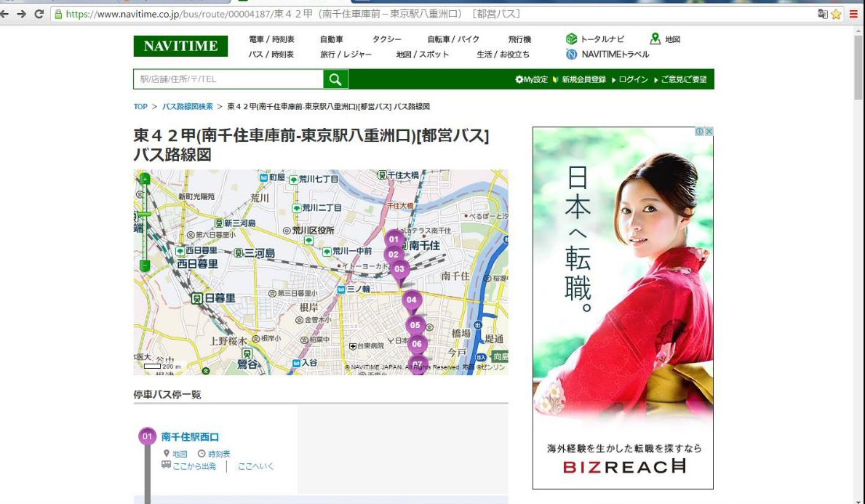Open the バス路線図検索 breadcrumb link

pos(188,106)
